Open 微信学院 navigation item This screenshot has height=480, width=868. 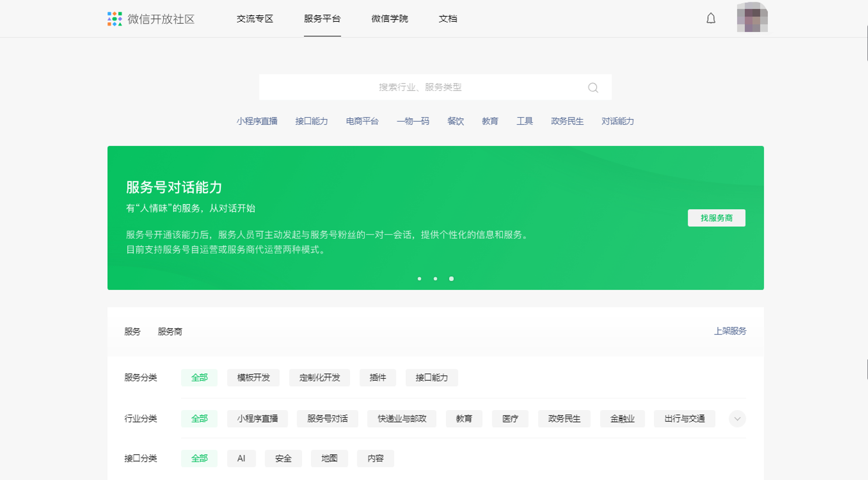pyautogui.click(x=389, y=19)
